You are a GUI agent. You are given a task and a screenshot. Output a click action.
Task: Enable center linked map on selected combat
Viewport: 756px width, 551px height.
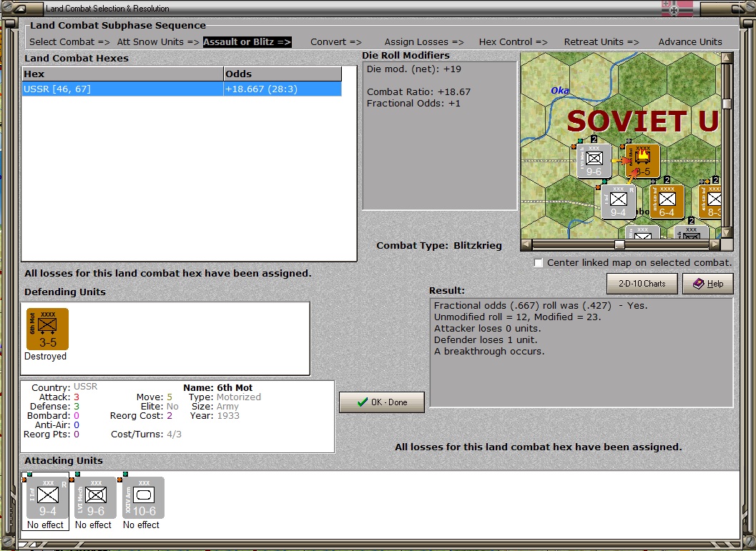click(539, 263)
